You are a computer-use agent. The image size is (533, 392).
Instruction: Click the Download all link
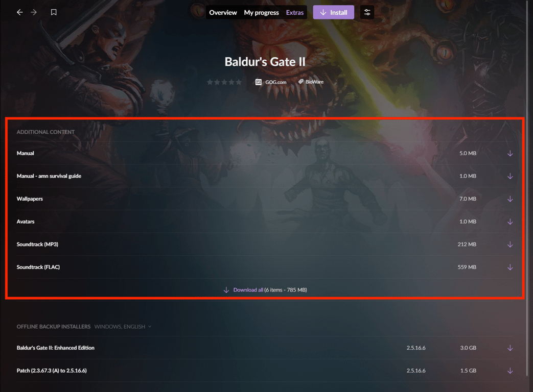[x=248, y=290]
